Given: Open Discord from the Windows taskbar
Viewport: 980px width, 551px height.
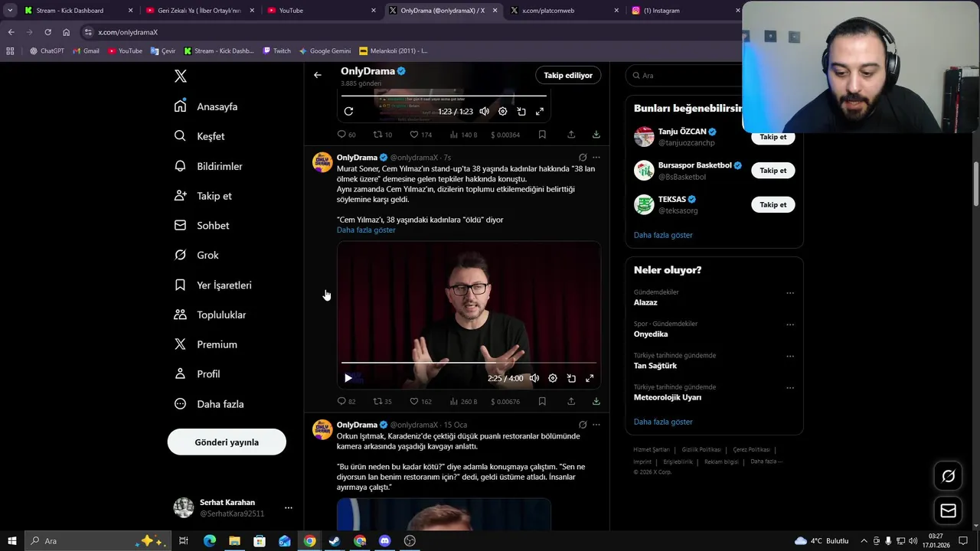Looking at the screenshot, I should click(x=384, y=541).
